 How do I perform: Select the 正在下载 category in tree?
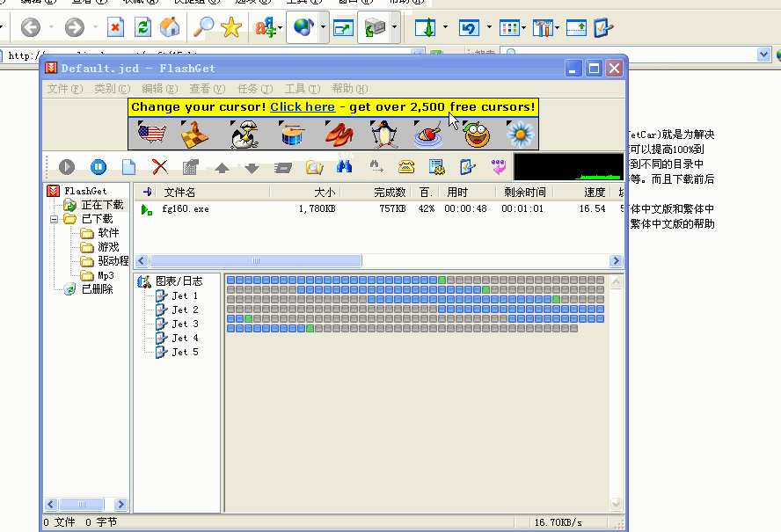coord(102,205)
